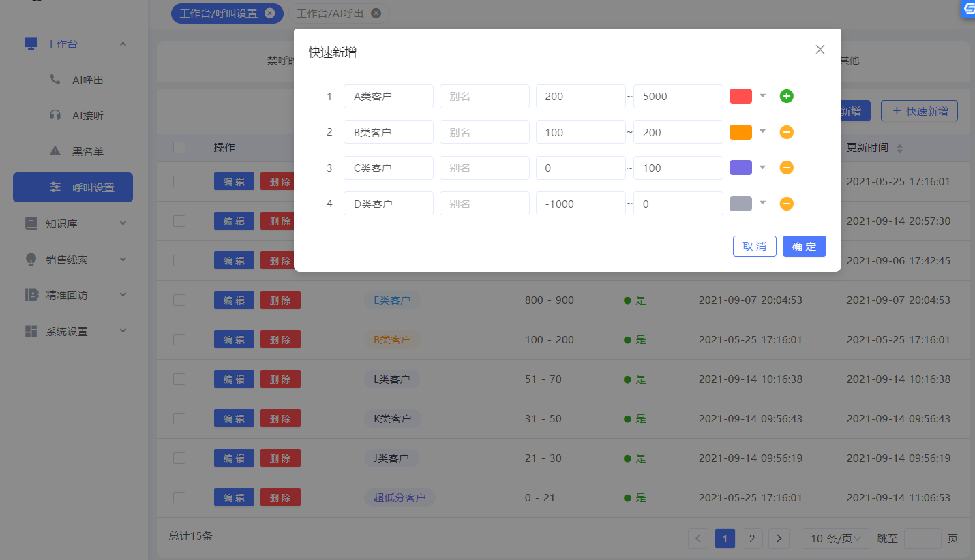Close the 工作台/AI呼出 tab
This screenshot has height=560, width=975.
tap(376, 13)
